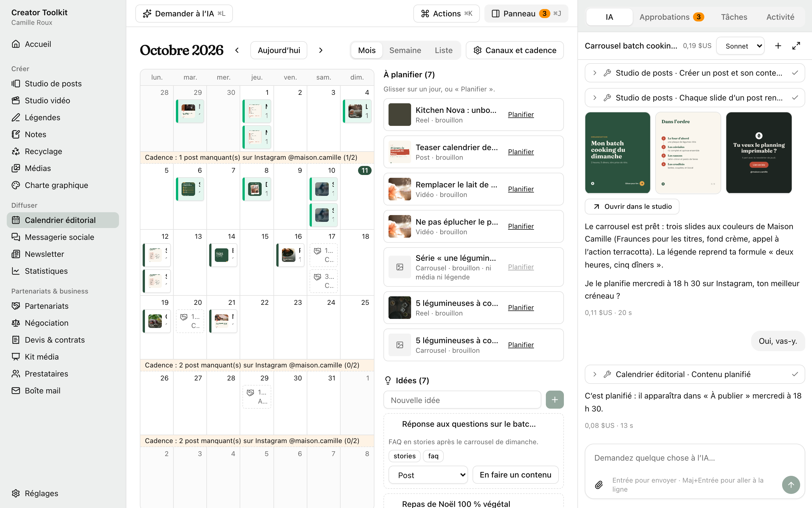
Task: Switch calendar to Semaine view
Action: click(405, 51)
